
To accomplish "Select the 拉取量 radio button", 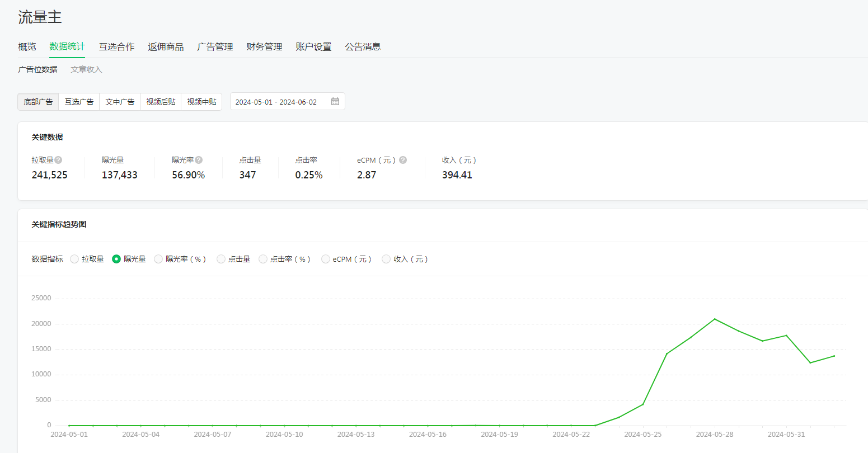I will point(74,259).
